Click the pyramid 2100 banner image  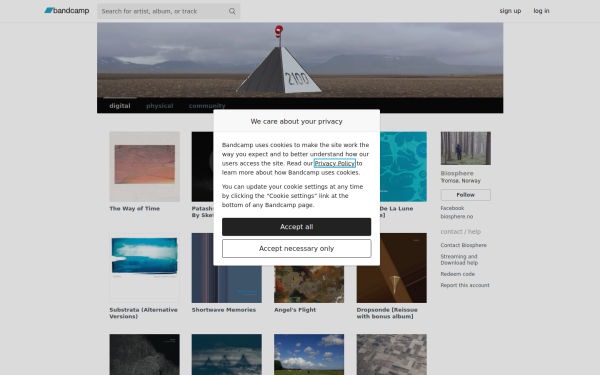tap(300, 60)
